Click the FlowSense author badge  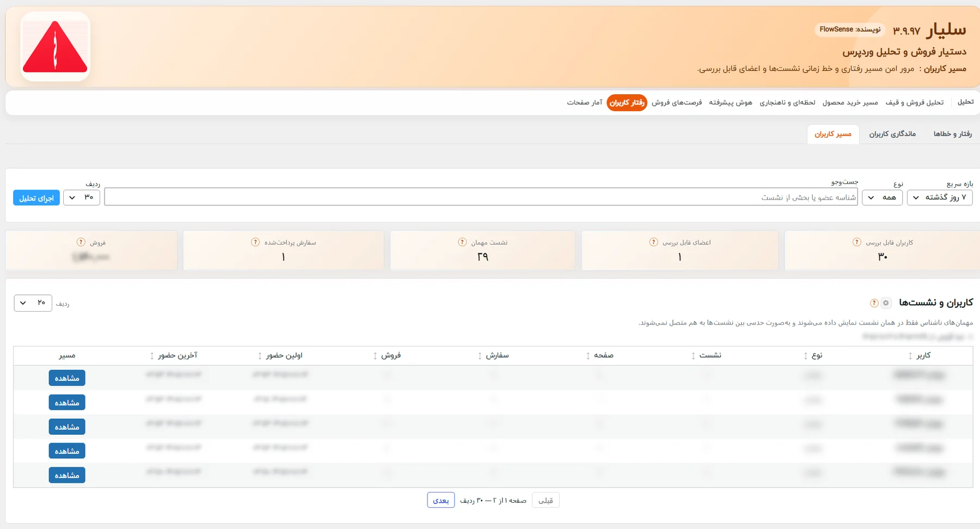coord(850,29)
